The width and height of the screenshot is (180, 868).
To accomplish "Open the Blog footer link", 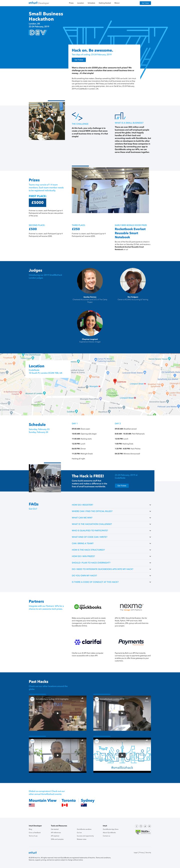I will coord(30,829).
